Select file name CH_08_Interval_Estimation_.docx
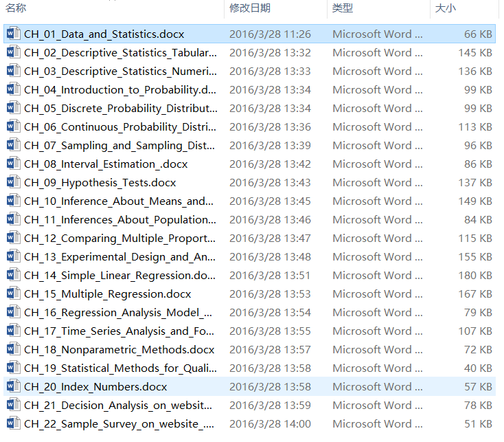504x442 pixels. [106, 164]
